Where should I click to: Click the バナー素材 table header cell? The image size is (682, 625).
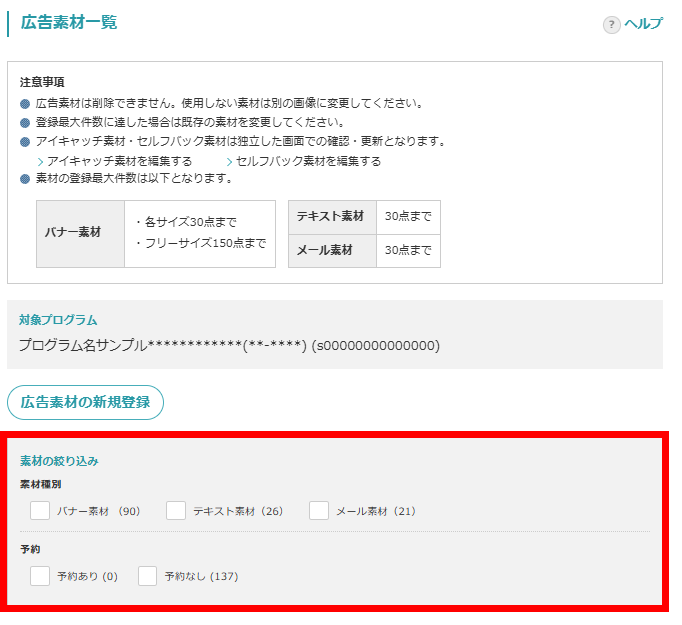click(80, 233)
